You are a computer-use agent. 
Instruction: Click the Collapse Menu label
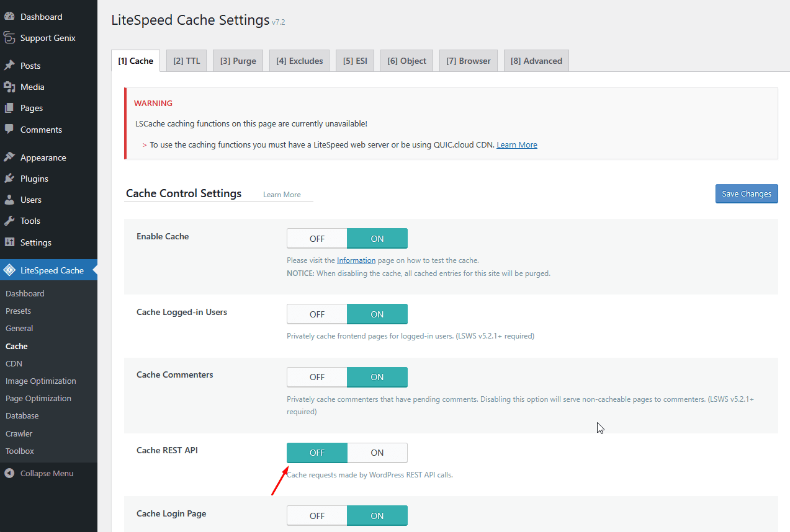click(x=47, y=473)
